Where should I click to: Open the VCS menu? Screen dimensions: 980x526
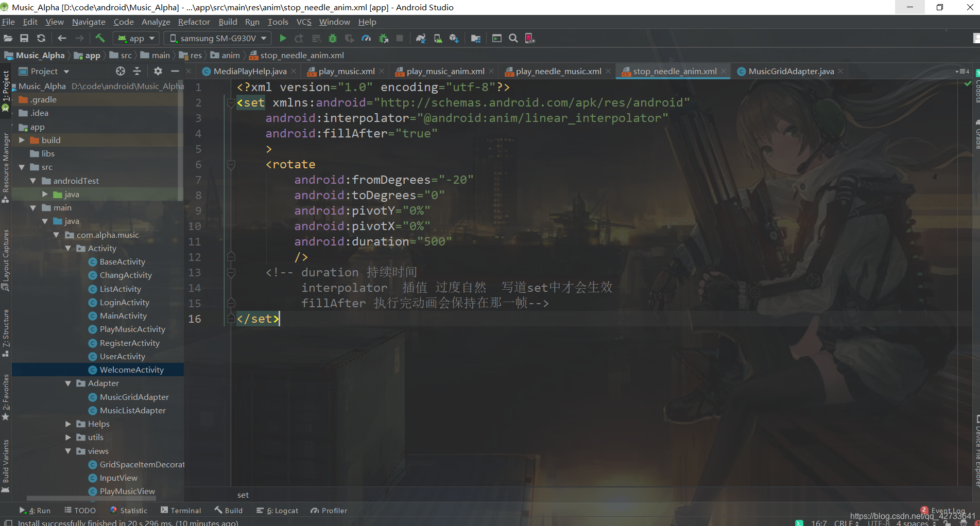[x=304, y=22]
